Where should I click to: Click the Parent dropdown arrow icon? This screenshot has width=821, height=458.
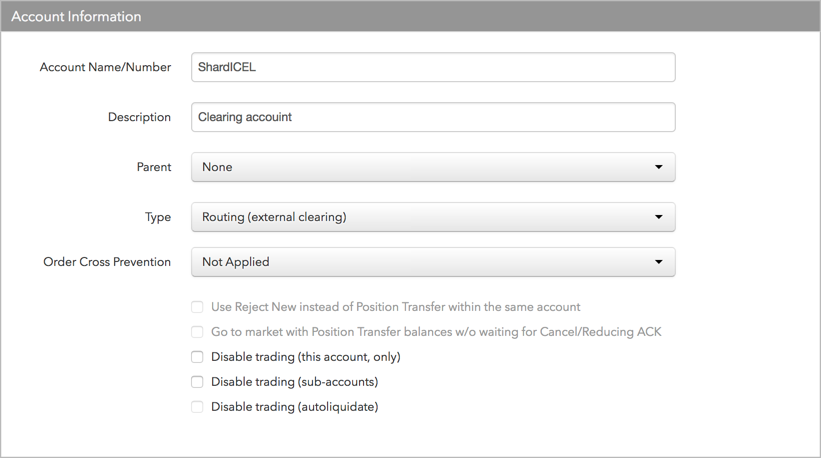click(x=659, y=167)
